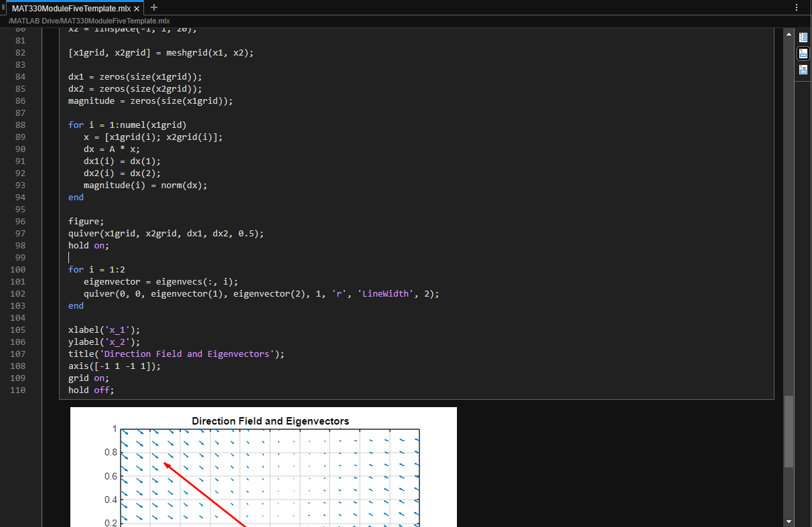This screenshot has height=527, width=812.
Task: Click the 'dx1 = zeros(size(x1grid));' line
Action: [135, 77]
